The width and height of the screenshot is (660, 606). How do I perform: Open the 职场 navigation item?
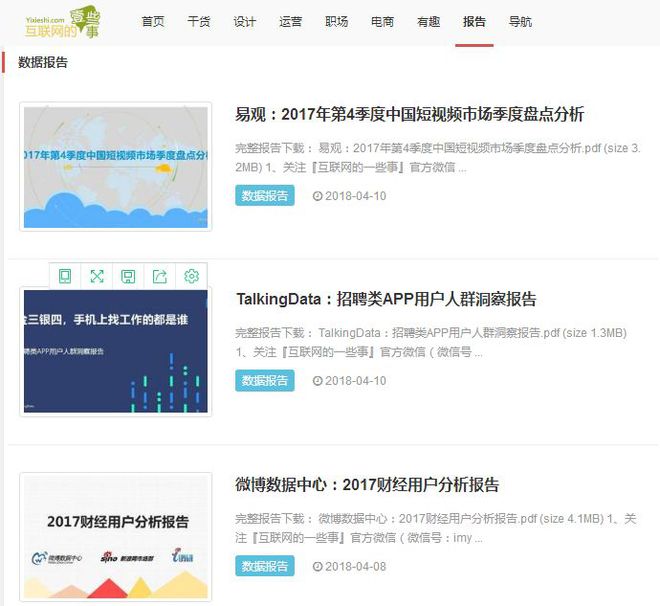337,22
